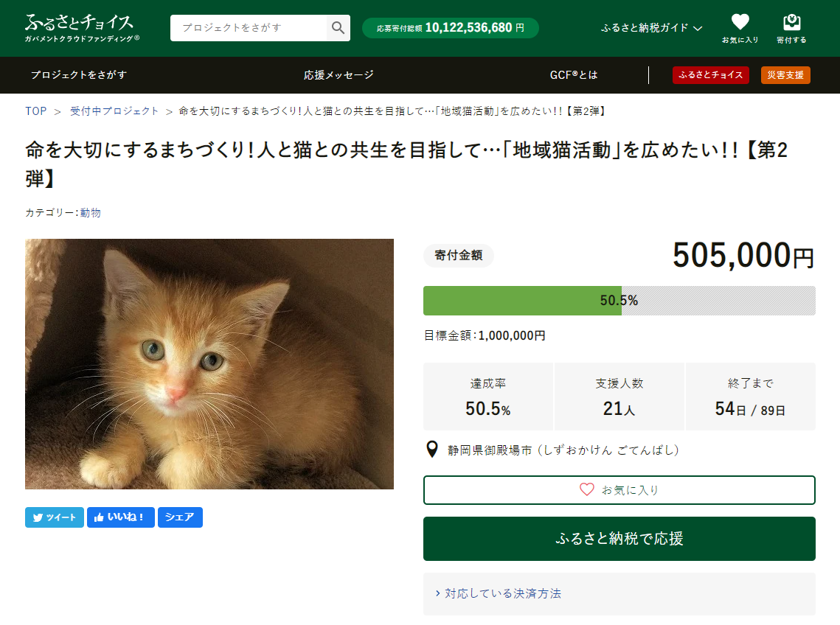840x625 pixels.
Task: Toggle the 応募寄付総額 amount badge
Action: tap(450, 27)
